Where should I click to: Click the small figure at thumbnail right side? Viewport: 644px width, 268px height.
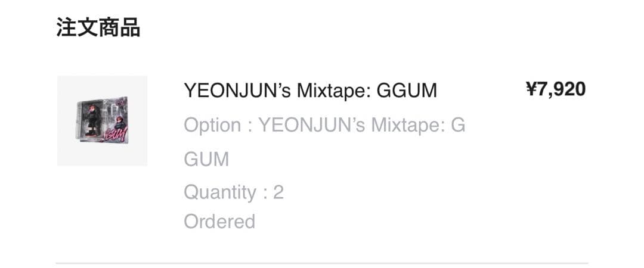119,122
